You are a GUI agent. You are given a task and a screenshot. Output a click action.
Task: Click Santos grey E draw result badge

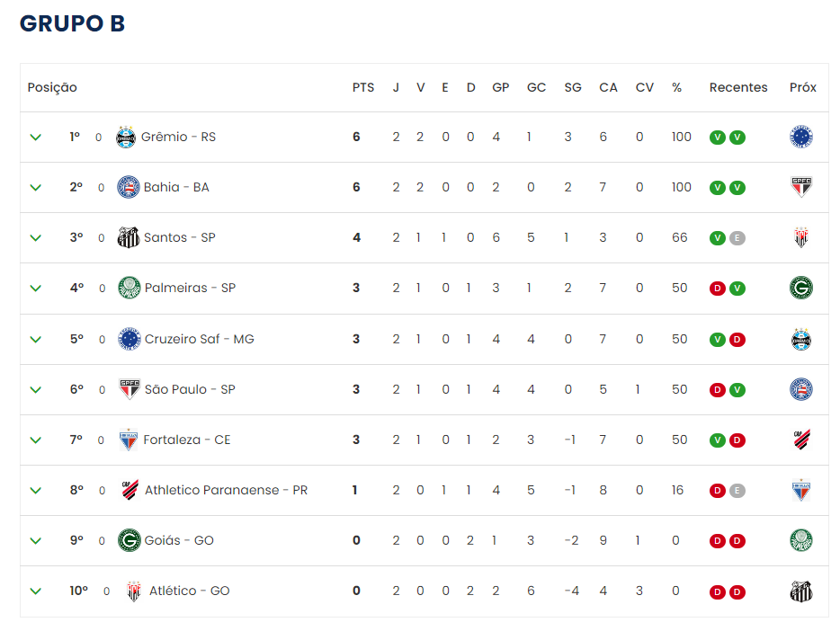[737, 238]
